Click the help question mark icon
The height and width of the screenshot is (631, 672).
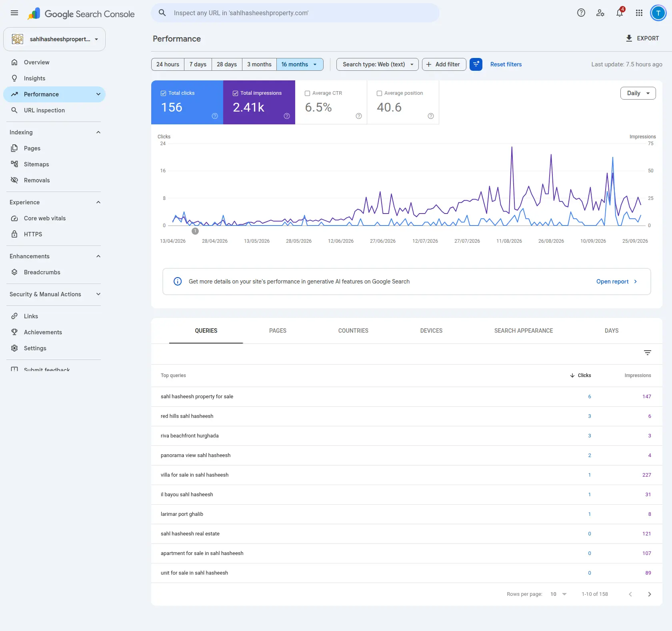[x=581, y=13]
